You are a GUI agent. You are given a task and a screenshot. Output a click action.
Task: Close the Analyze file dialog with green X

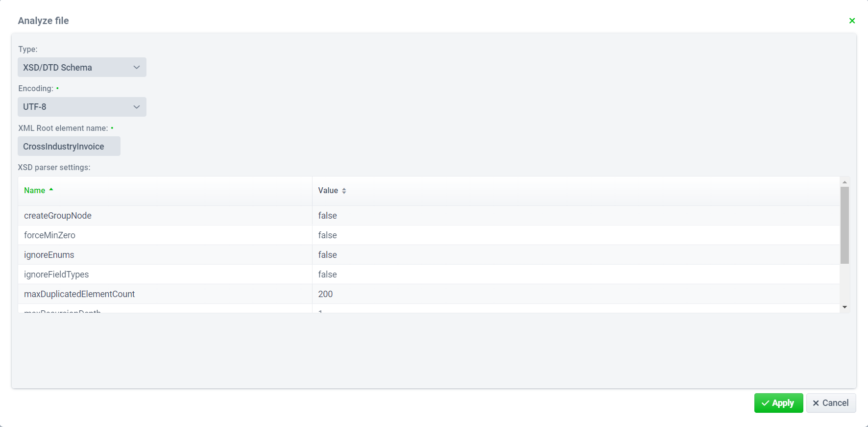tap(852, 21)
